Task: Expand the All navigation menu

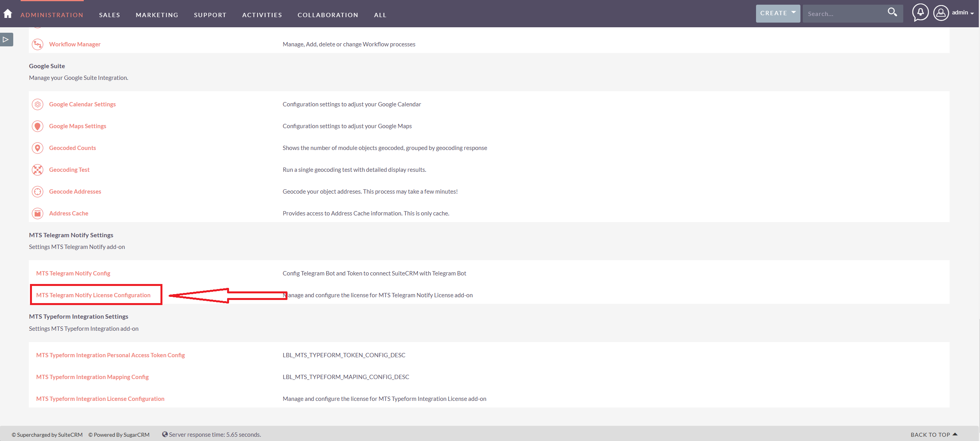Action: [380, 14]
